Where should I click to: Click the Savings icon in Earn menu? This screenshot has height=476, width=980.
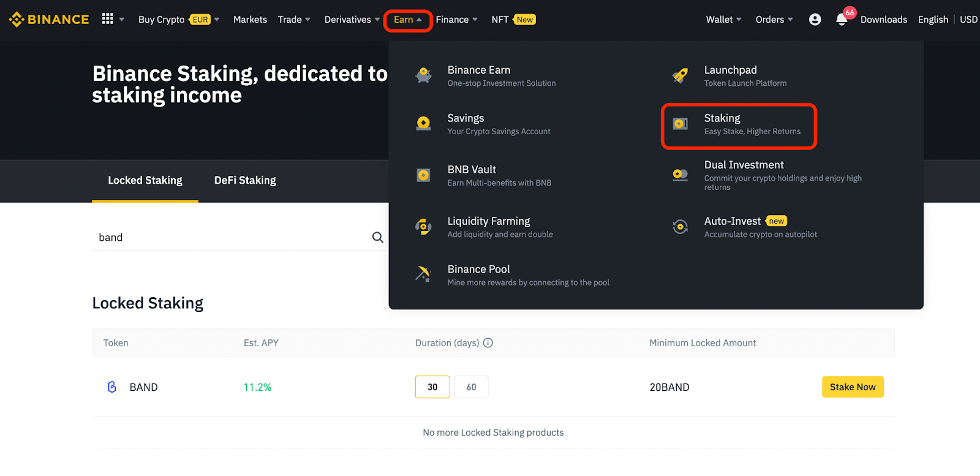(423, 124)
